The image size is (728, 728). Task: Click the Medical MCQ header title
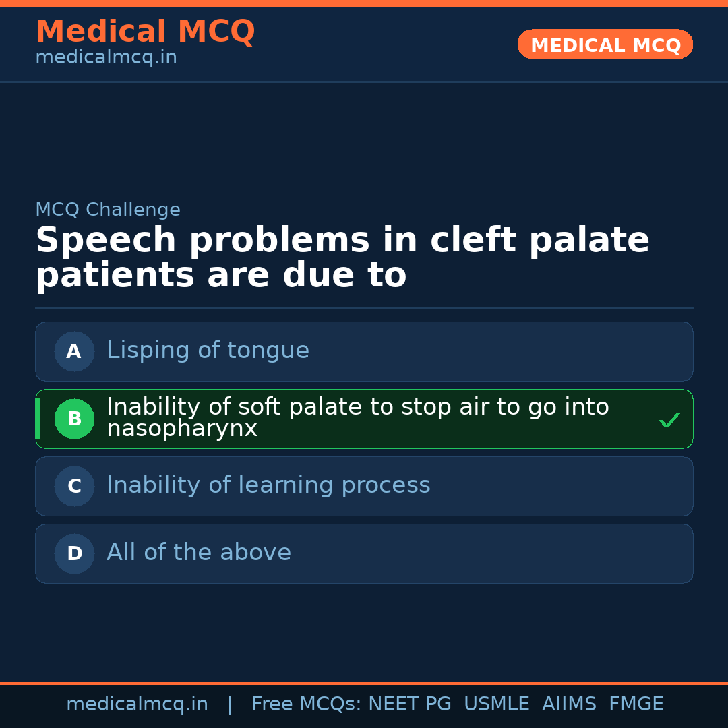(145, 32)
